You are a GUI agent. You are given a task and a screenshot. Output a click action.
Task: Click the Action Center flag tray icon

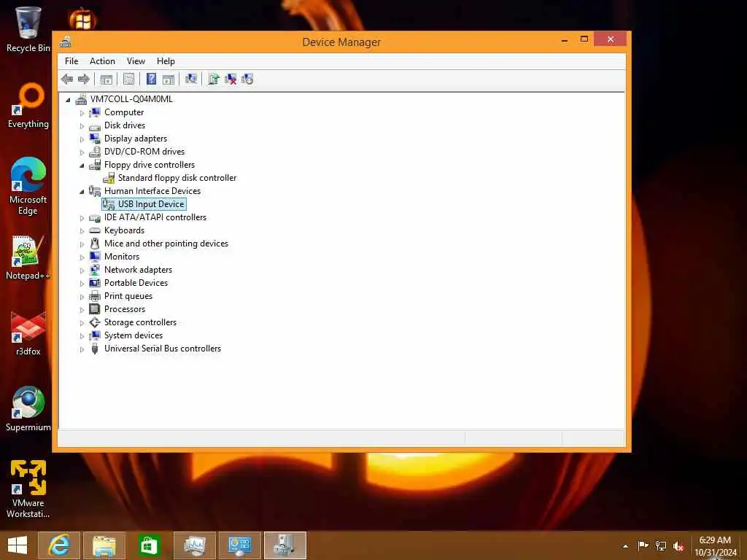pos(643,545)
